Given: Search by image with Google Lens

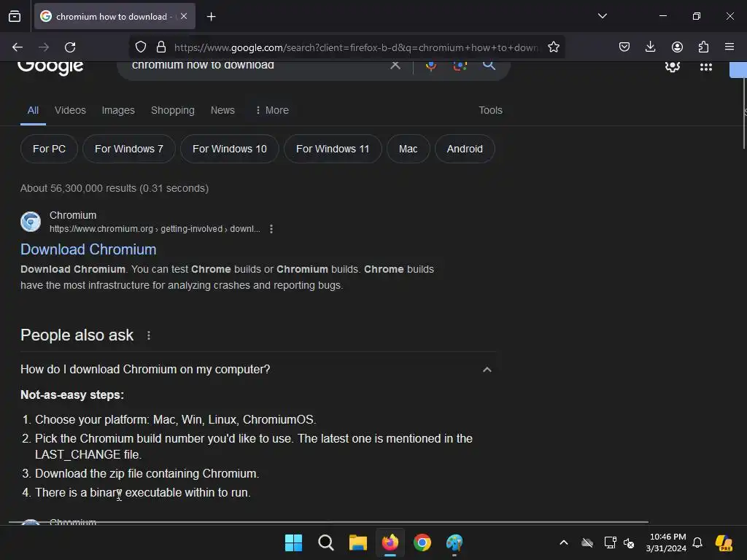Looking at the screenshot, I should click(460, 66).
